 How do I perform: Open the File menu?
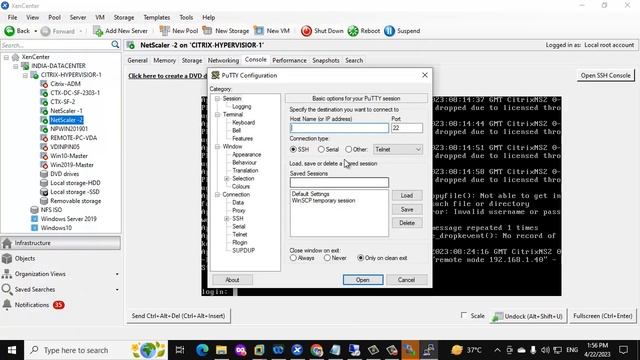[x=12, y=18]
